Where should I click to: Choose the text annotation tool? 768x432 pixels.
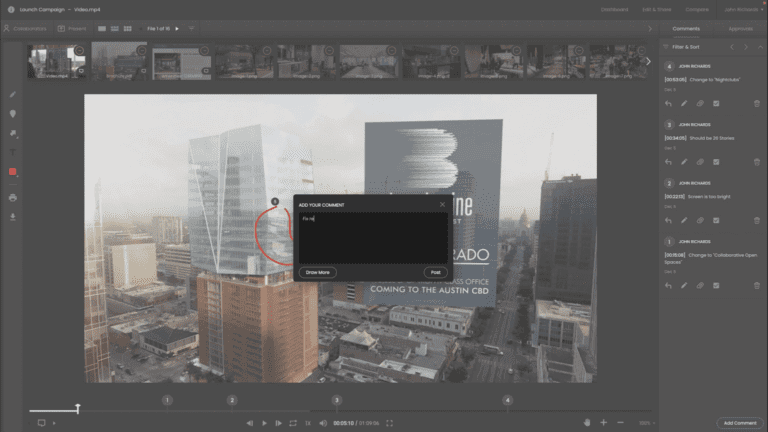click(13, 152)
